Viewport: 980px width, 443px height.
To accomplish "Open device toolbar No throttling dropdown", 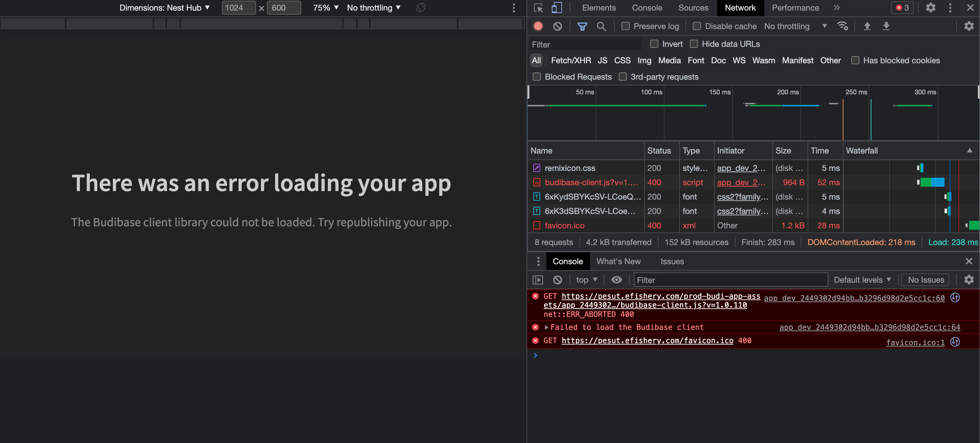I will 374,8.
